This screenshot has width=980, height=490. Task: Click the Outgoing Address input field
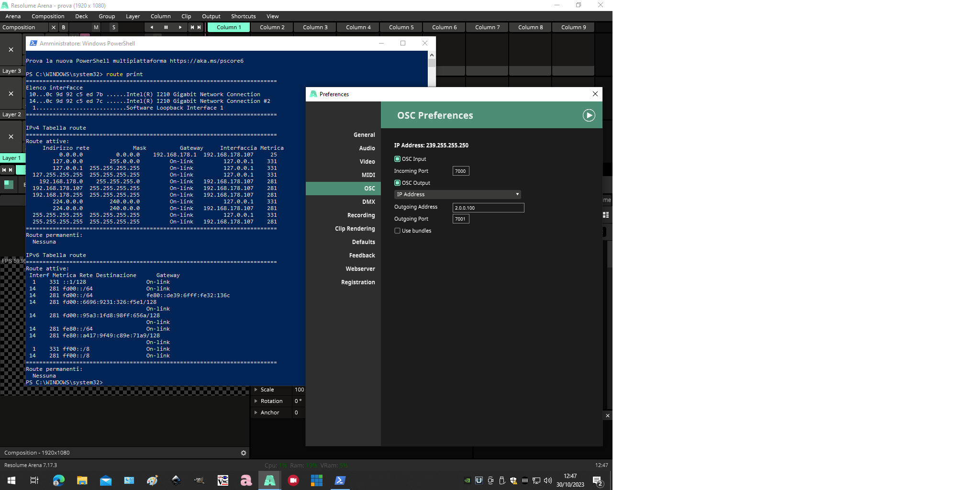click(x=488, y=208)
